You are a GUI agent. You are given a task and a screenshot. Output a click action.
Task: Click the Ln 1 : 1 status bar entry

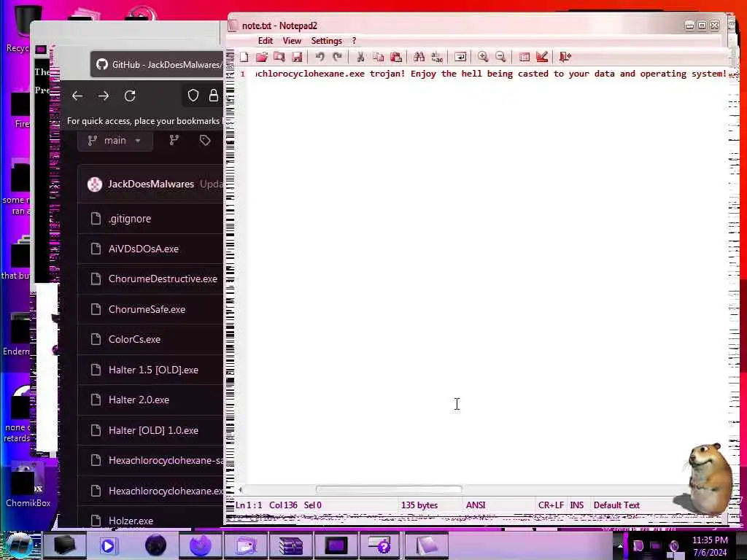tap(249, 505)
